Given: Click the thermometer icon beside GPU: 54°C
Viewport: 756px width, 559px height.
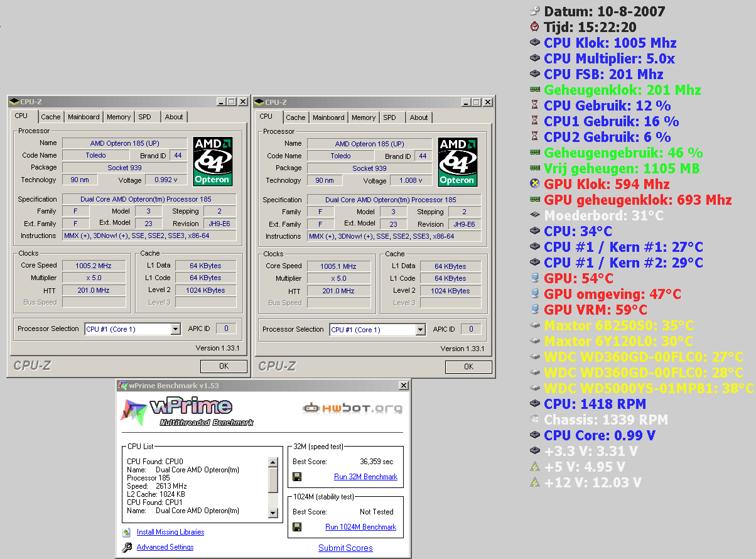Looking at the screenshot, I should (x=535, y=278).
